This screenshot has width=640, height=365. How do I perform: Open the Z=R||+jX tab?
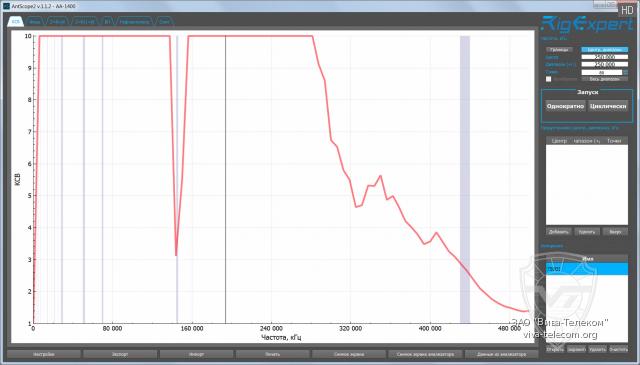tap(85, 21)
